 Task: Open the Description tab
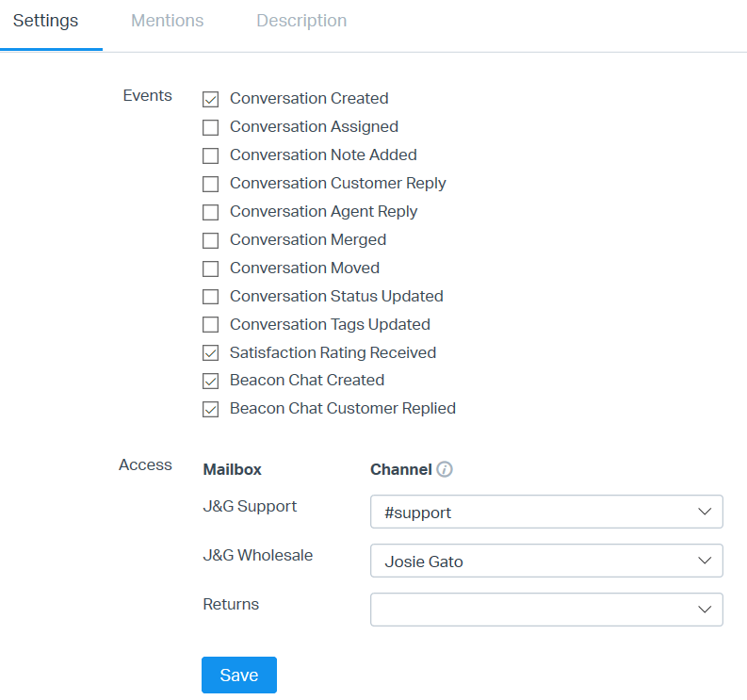pos(301,21)
